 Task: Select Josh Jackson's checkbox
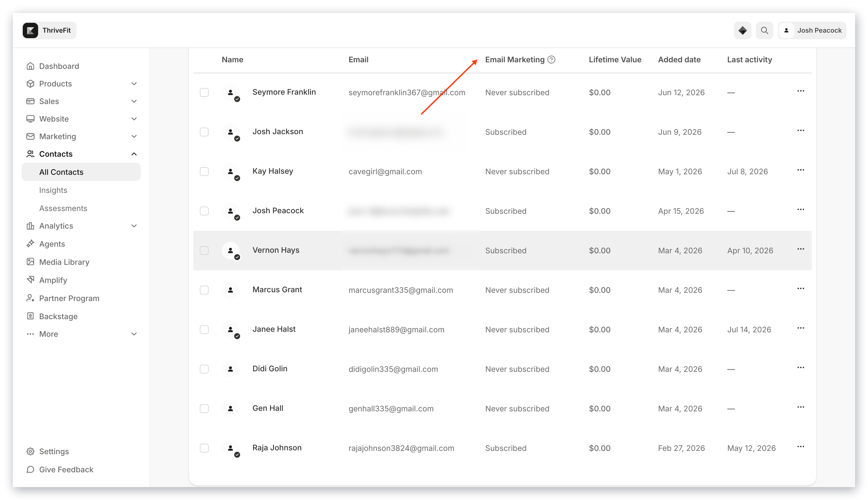(204, 132)
